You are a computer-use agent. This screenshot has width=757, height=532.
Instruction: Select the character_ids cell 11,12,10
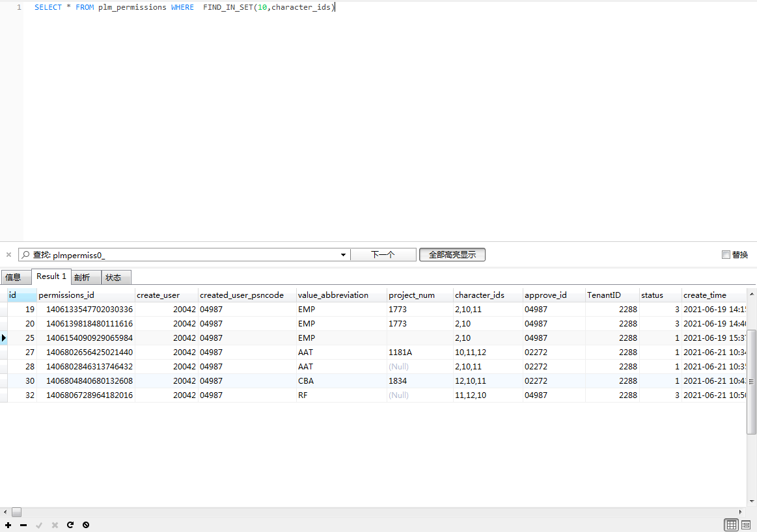488,395
